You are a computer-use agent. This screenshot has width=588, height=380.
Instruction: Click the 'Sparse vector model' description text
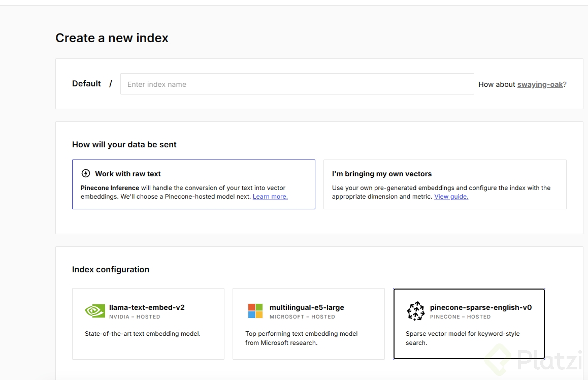[463, 338]
